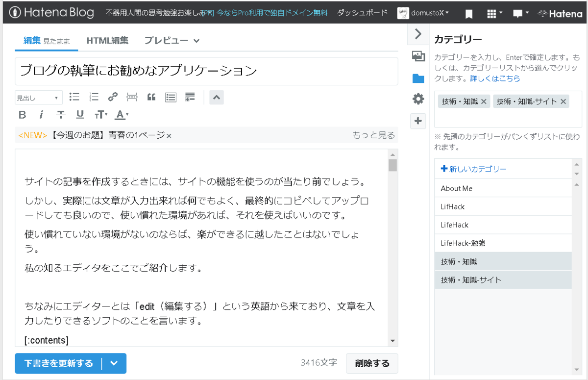Screen dimensions: 588x380
Task: Open the text color picker
Action: (x=120, y=115)
